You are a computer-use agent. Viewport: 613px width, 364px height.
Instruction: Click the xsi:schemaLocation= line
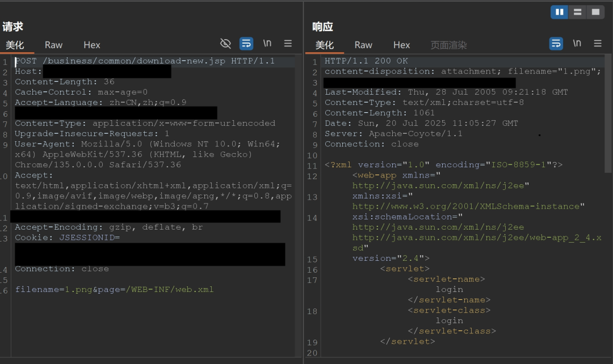(x=408, y=217)
